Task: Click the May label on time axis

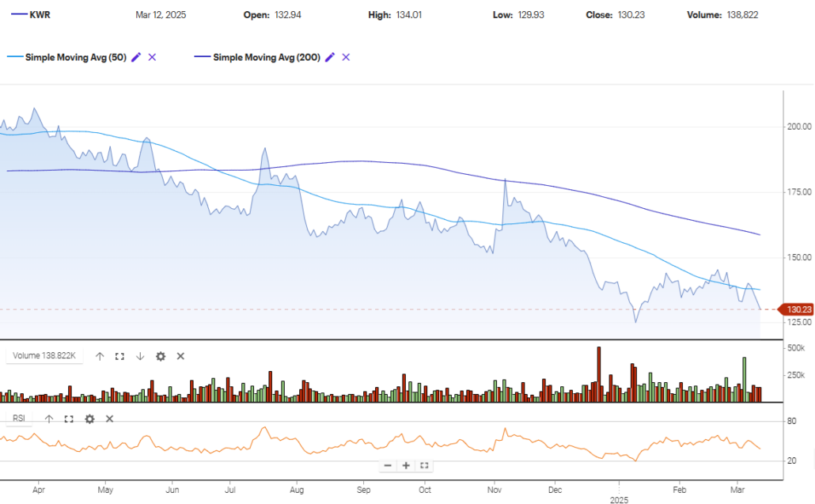Action: [x=105, y=490]
